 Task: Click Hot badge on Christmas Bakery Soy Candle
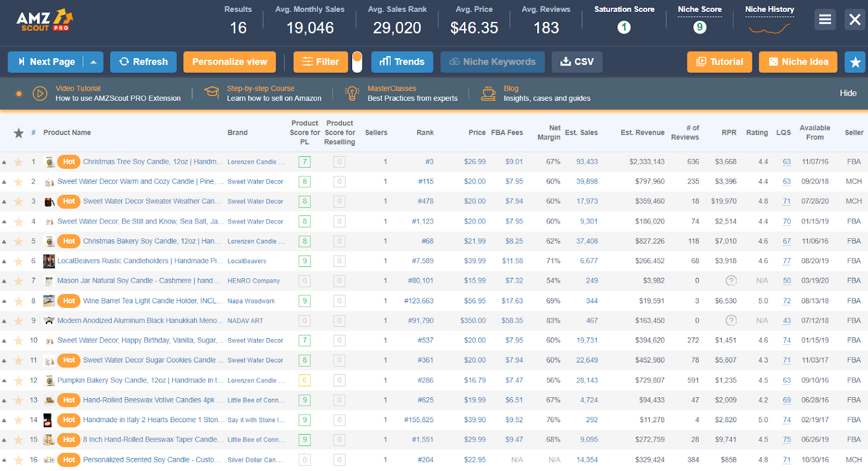pyautogui.click(x=69, y=241)
